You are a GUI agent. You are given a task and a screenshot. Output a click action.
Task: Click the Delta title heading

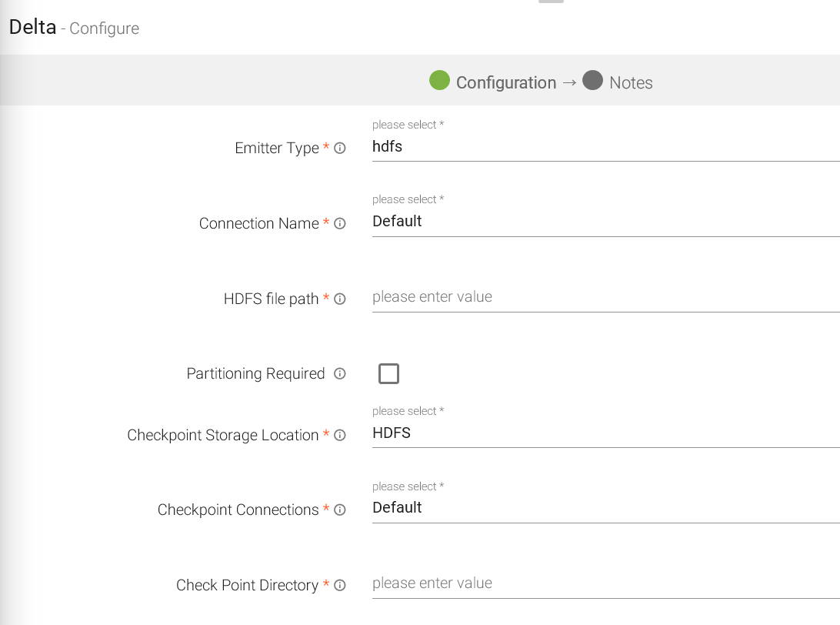(x=32, y=28)
